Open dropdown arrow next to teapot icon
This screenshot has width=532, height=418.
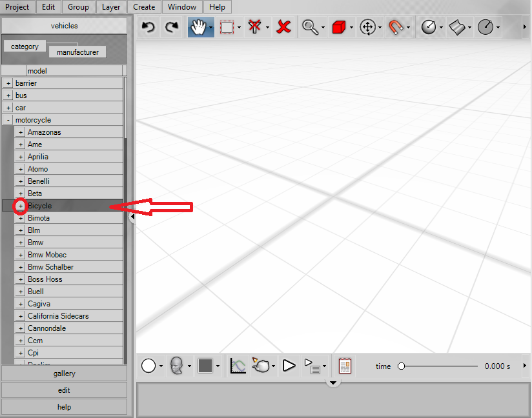[273, 366]
